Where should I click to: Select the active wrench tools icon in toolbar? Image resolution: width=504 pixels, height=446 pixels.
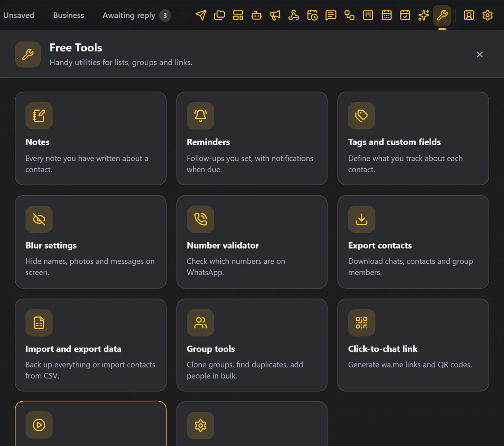(x=442, y=15)
